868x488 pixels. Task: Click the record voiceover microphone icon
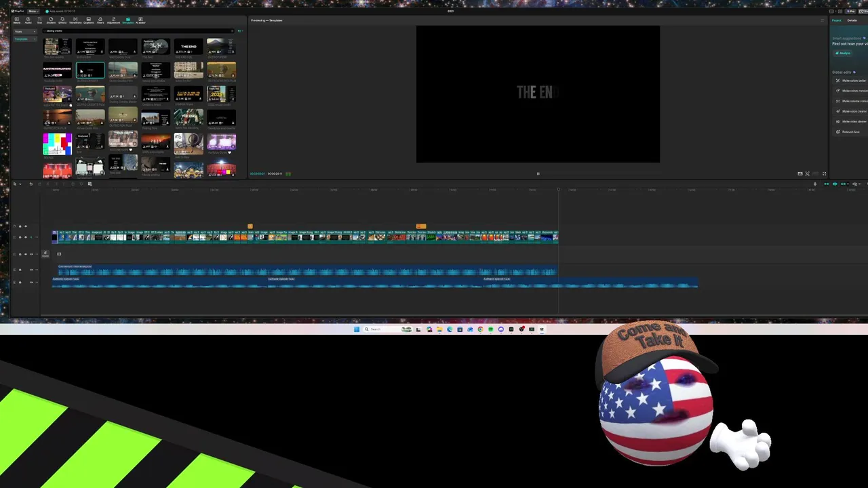815,184
